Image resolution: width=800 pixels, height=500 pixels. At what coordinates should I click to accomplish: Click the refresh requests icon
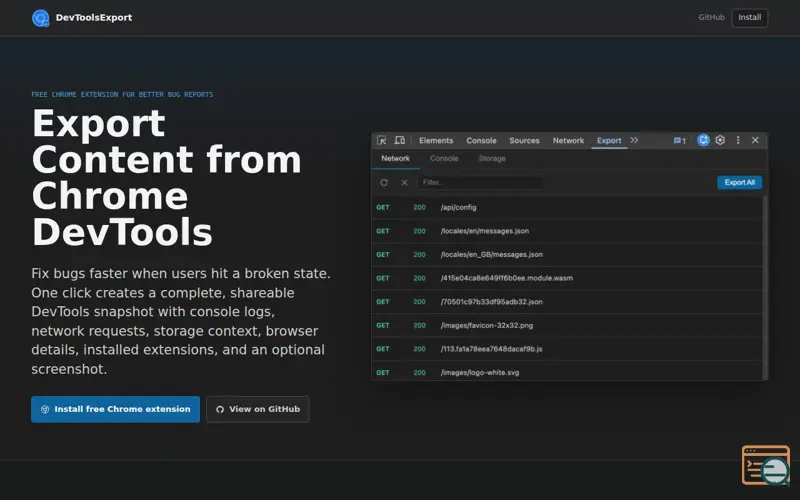click(x=384, y=183)
